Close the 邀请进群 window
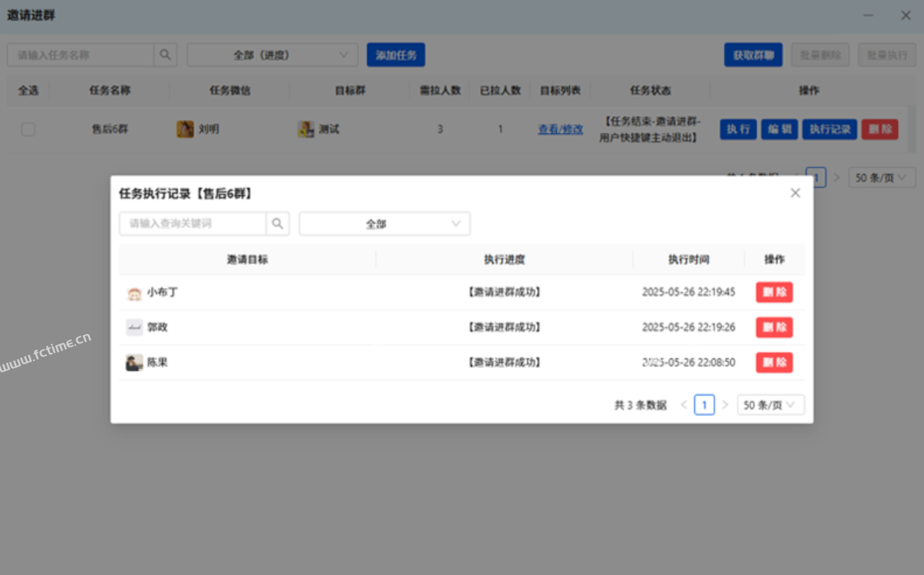 click(x=906, y=15)
